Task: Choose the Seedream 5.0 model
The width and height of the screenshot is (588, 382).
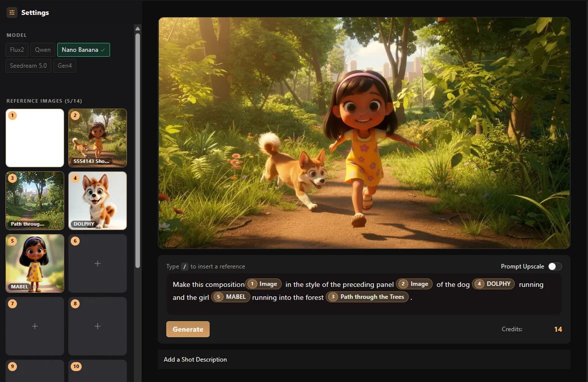Action: point(28,66)
